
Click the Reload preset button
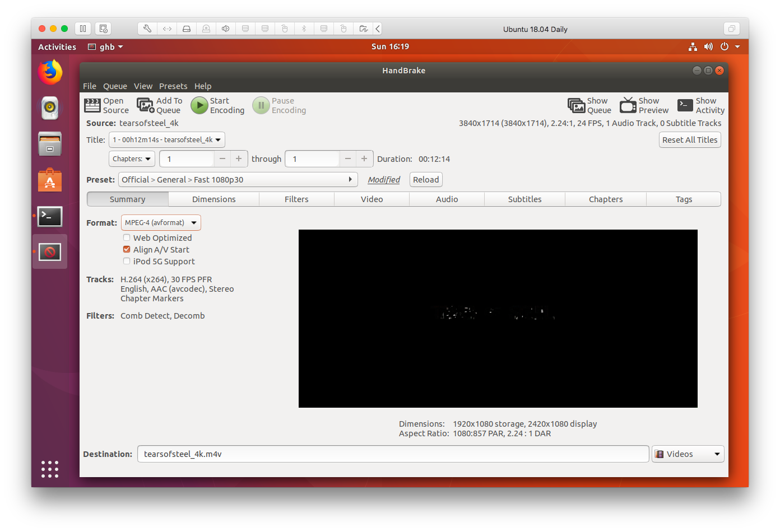pos(426,180)
